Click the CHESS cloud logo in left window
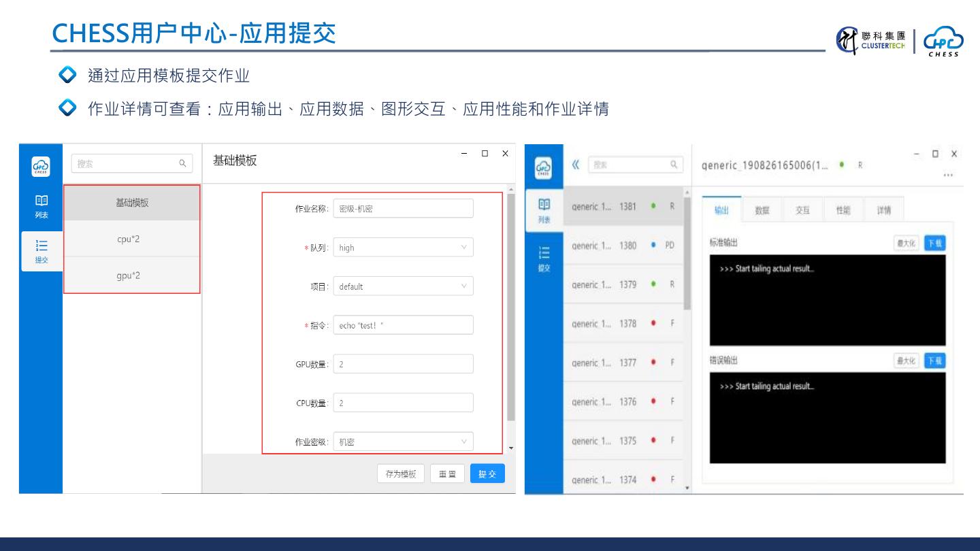The height and width of the screenshot is (551, 980). (x=41, y=167)
